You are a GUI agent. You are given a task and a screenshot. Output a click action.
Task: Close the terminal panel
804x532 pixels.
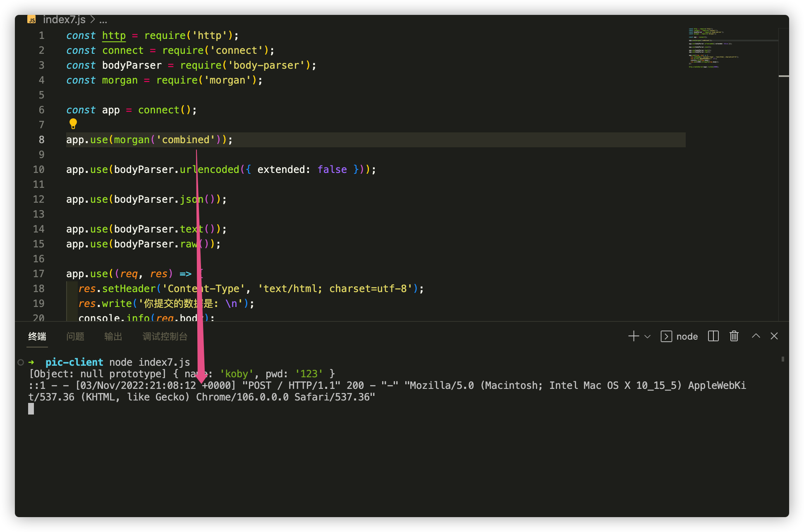[x=774, y=336]
